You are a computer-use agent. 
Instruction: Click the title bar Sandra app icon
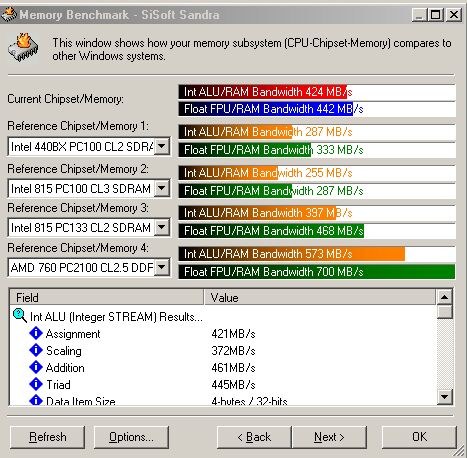[x=9, y=14]
